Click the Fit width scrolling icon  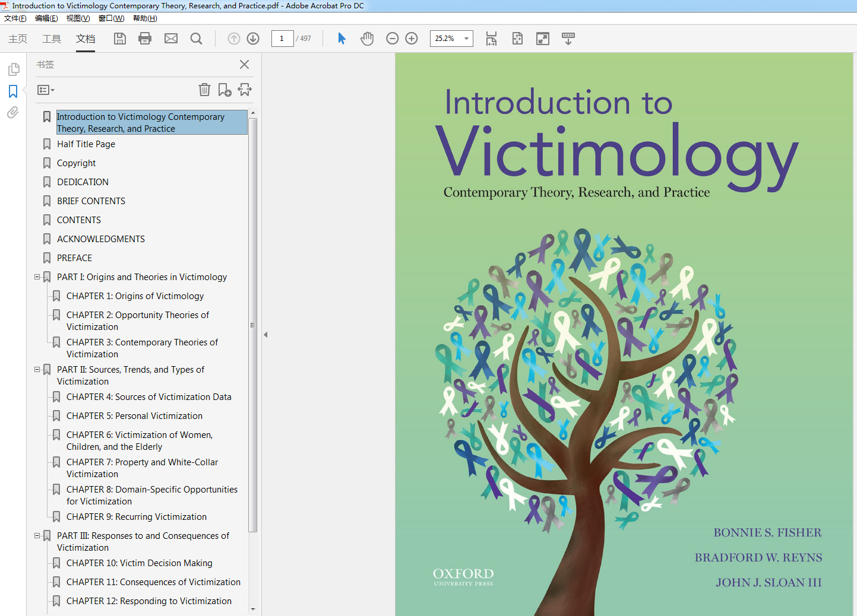[491, 39]
